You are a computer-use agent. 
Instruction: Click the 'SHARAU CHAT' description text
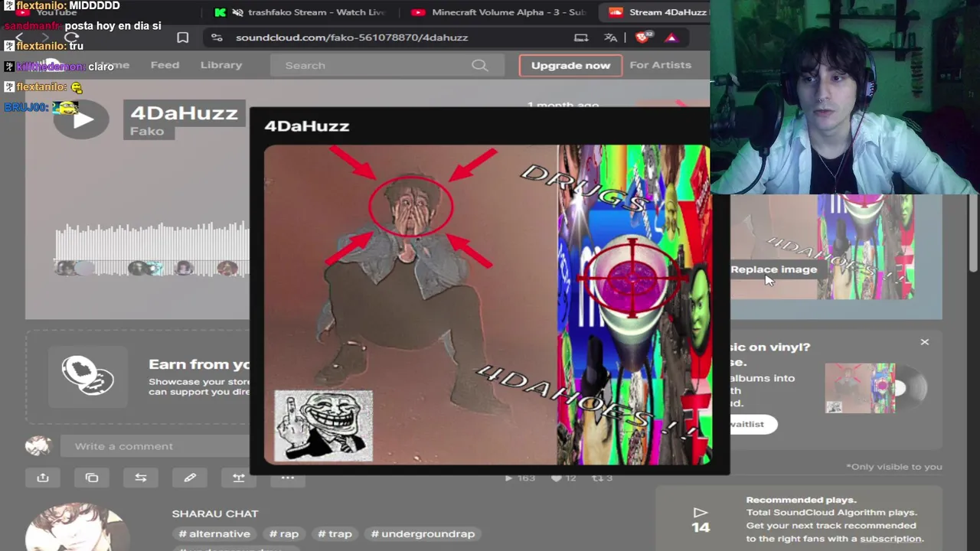click(215, 514)
